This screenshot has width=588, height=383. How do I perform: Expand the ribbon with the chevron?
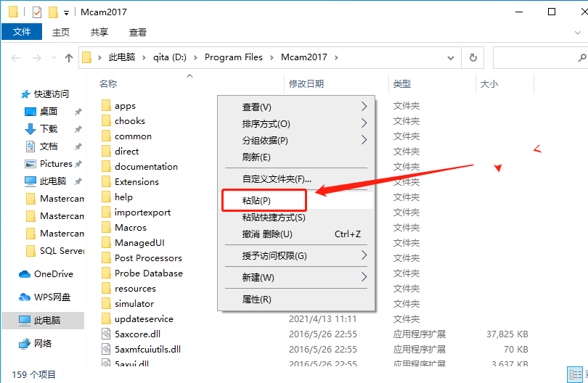(578, 33)
